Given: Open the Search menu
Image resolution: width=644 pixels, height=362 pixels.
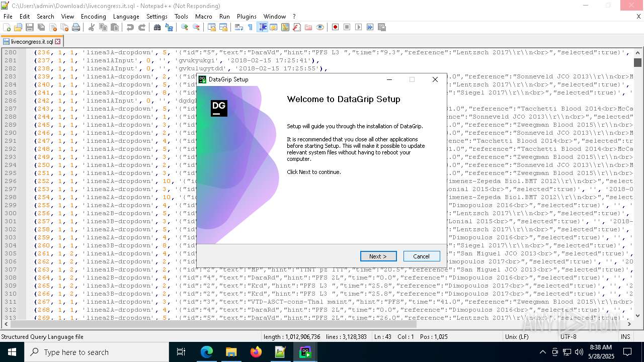Looking at the screenshot, I should pos(45,17).
